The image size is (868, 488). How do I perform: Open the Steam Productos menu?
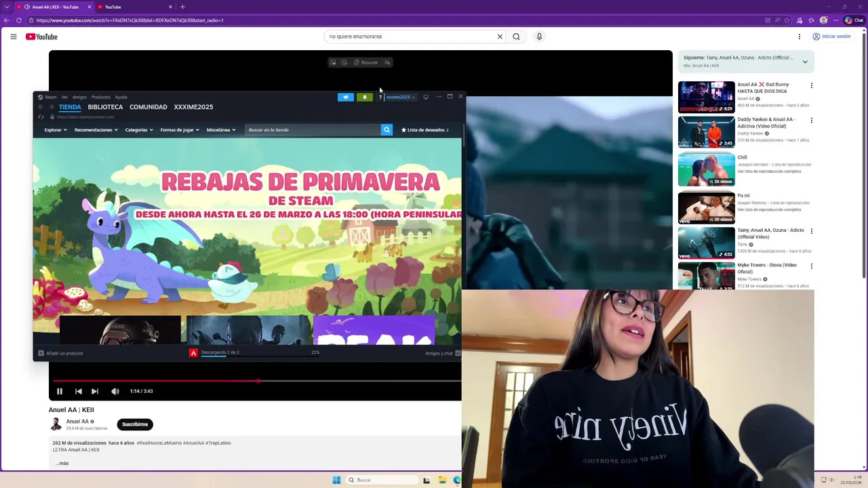pos(100,97)
